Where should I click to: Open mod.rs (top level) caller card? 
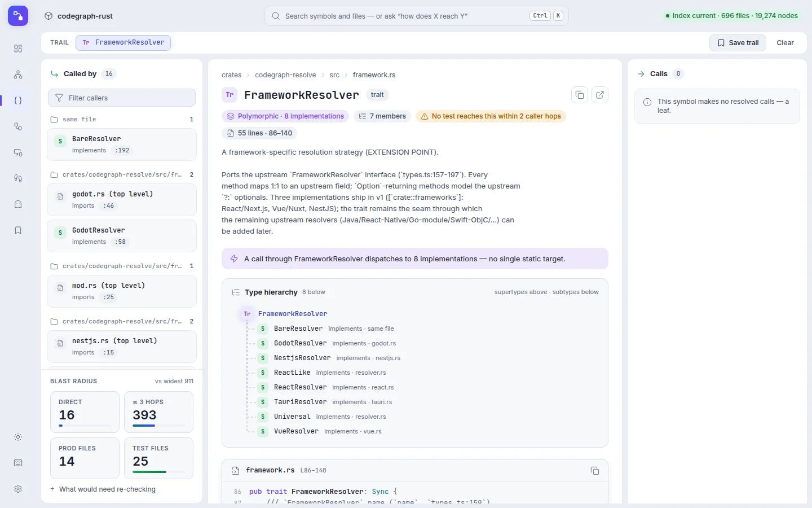tap(122, 291)
